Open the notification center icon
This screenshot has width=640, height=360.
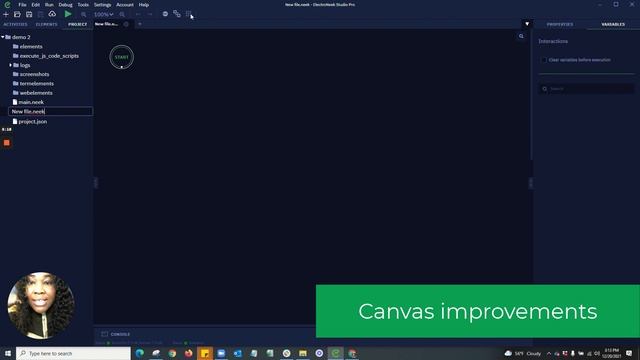[x=629, y=353]
